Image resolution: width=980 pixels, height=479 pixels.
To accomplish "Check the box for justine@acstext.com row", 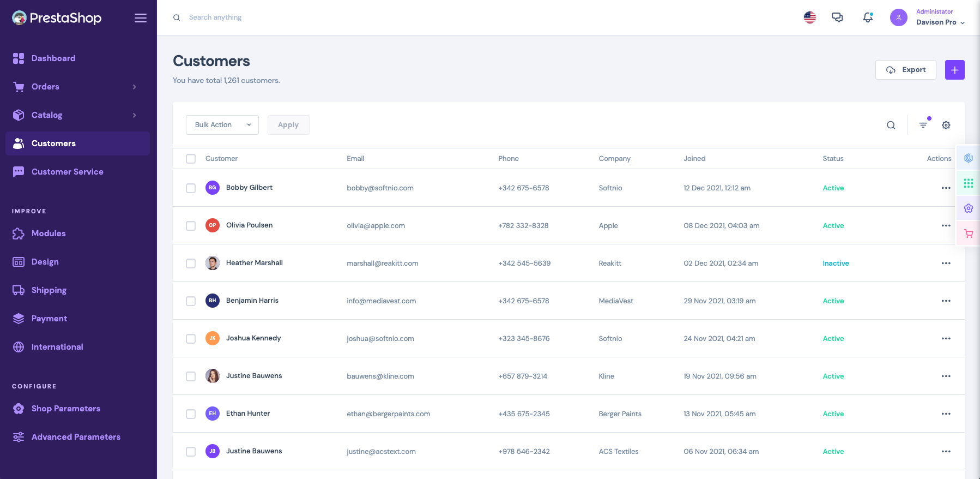I will (191, 452).
